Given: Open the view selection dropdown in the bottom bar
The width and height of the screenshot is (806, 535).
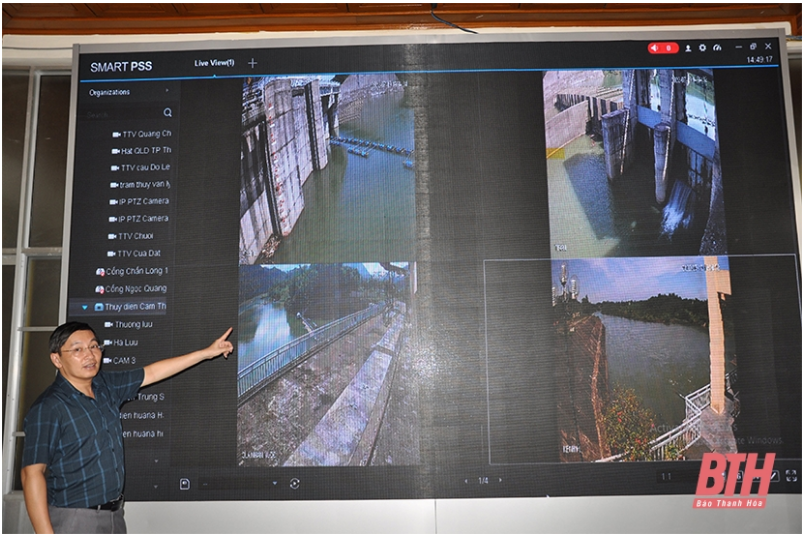Looking at the screenshot, I should point(274,484).
